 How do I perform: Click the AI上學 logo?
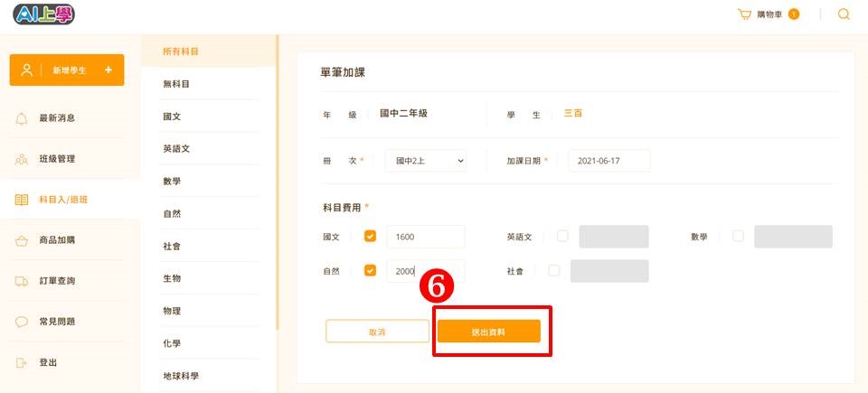(43, 14)
